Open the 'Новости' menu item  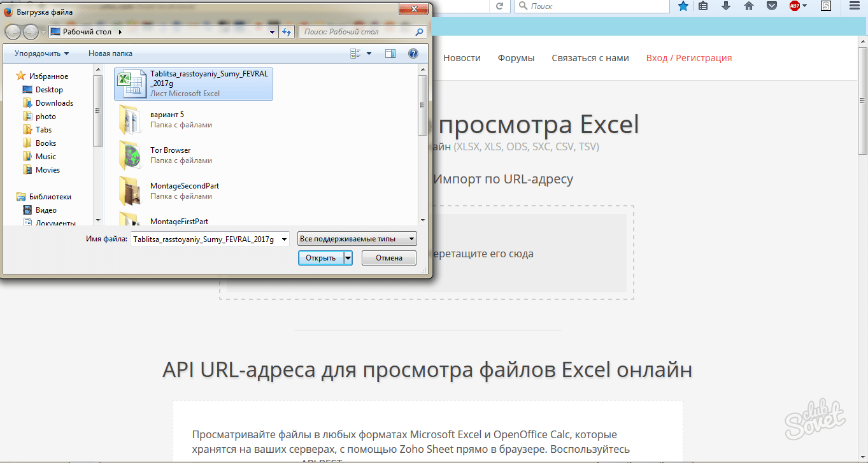click(462, 58)
